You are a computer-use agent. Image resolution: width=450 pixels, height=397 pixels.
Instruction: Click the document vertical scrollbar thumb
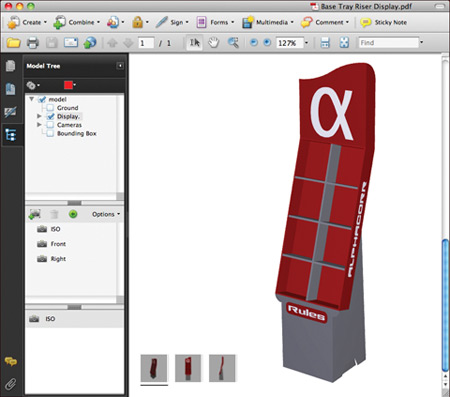(445, 305)
